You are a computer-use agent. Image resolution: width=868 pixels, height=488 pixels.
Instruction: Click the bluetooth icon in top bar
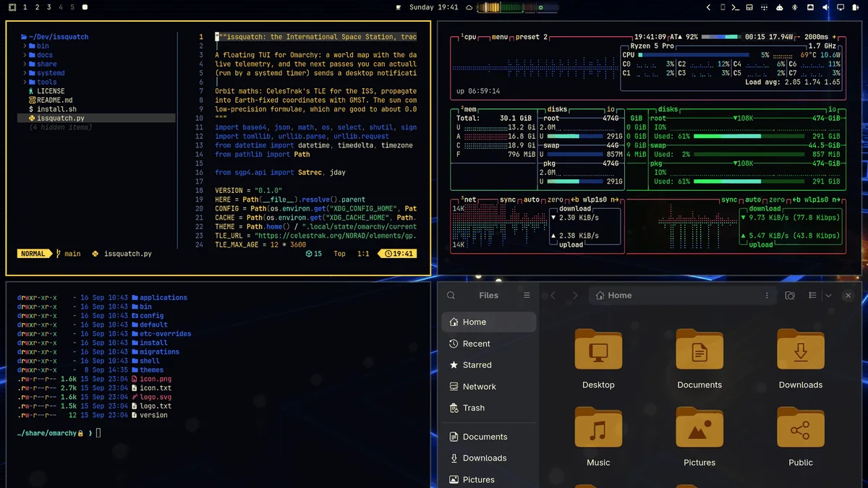(x=795, y=7)
